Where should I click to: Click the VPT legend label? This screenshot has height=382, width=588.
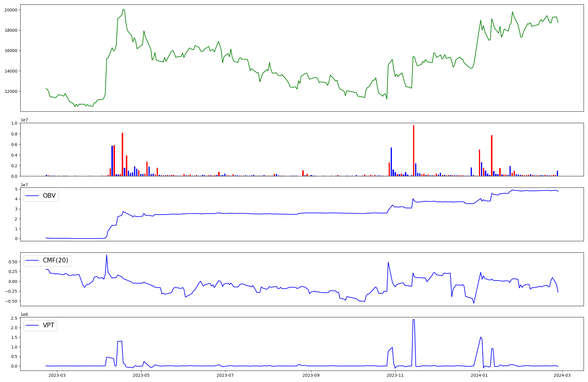pyautogui.click(x=49, y=325)
